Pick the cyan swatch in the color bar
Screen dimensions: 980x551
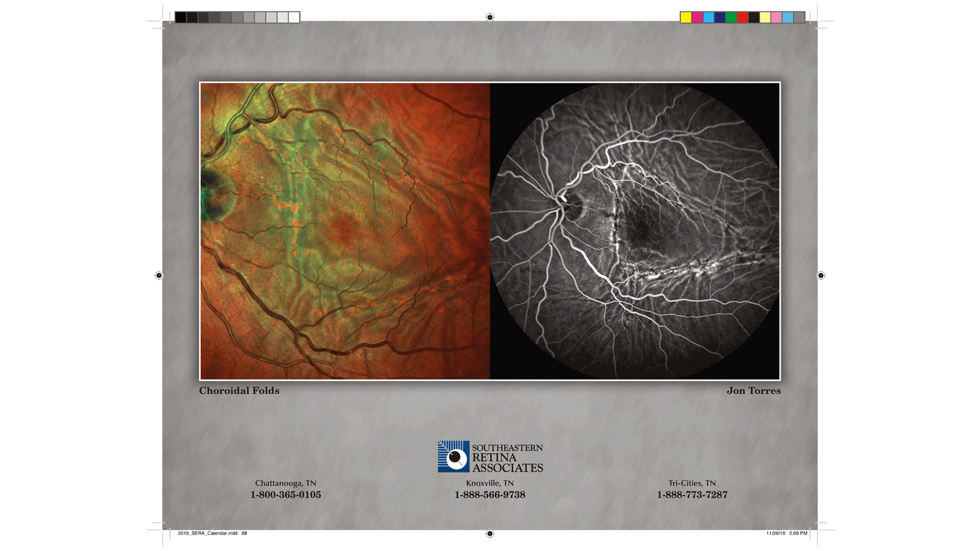709,17
